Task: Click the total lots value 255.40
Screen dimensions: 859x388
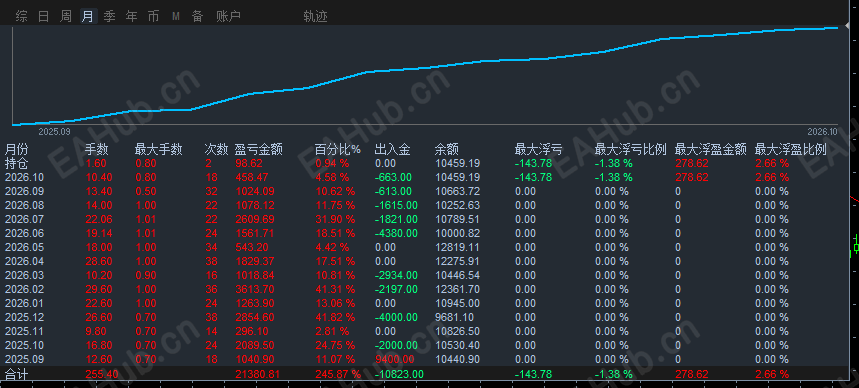Action: (x=102, y=374)
